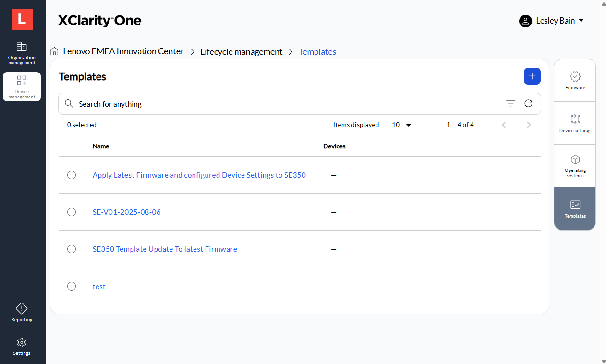Open the Items displayed dropdown
This screenshot has height=364, width=606.
coord(401,125)
